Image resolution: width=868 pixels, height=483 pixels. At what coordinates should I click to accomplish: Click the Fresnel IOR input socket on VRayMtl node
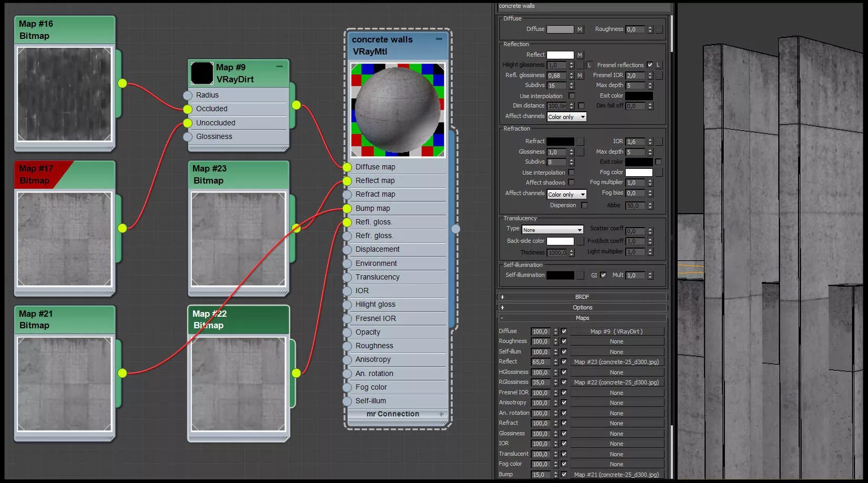point(347,319)
